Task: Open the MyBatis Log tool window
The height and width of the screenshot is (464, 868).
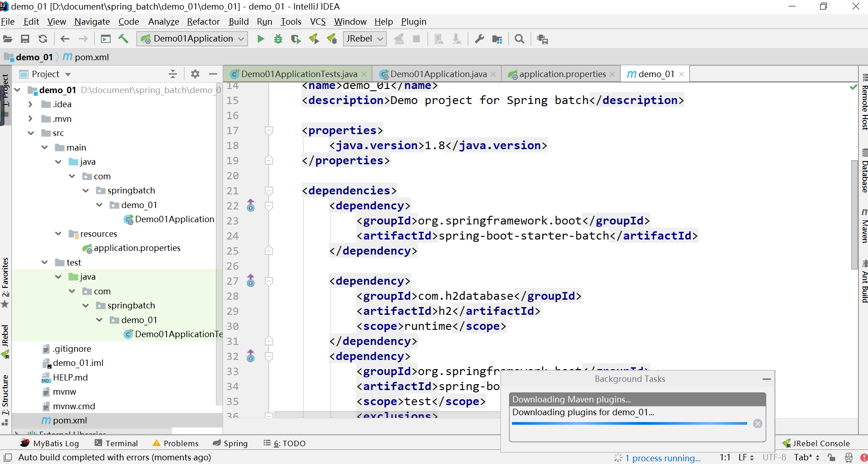Action: coord(50,443)
